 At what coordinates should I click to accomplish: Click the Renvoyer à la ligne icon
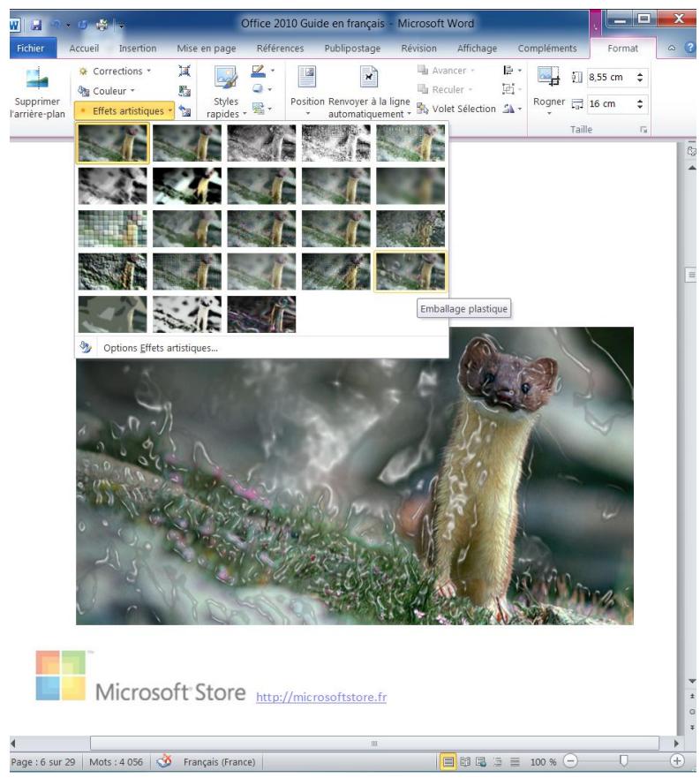[x=369, y=78]
